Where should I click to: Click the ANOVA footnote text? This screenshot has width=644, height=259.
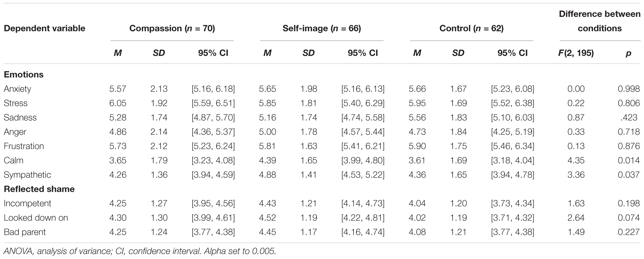[140, 251]
